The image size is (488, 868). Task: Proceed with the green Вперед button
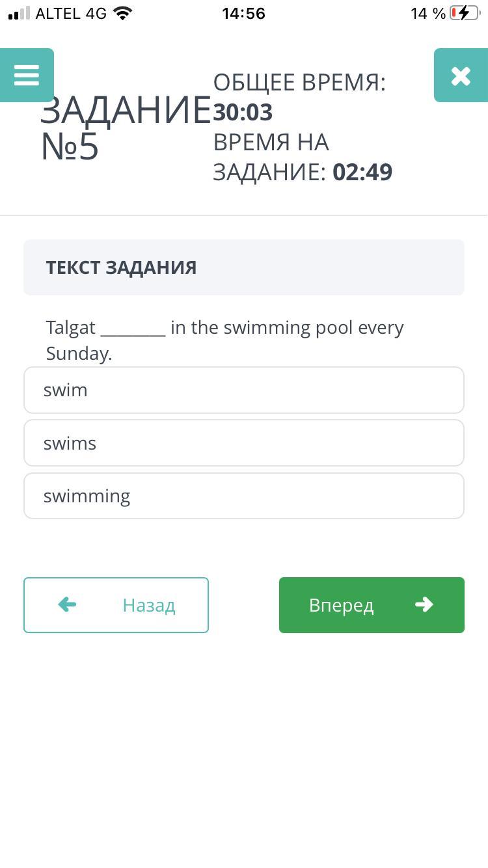(372, 605)
